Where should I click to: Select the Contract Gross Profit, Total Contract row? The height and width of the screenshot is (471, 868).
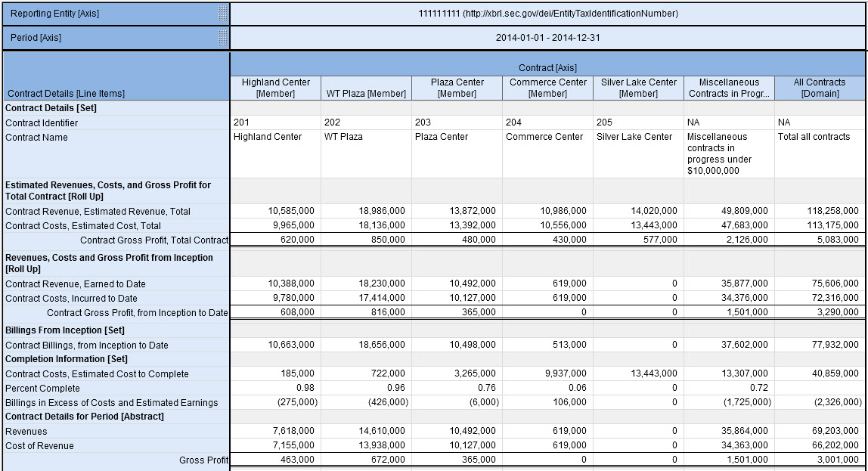coord(154,240)
